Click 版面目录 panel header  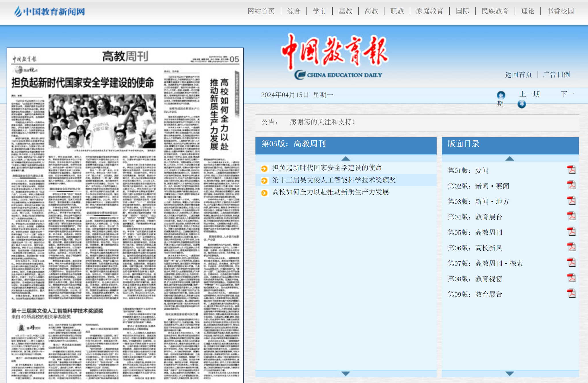click(510, 146)
